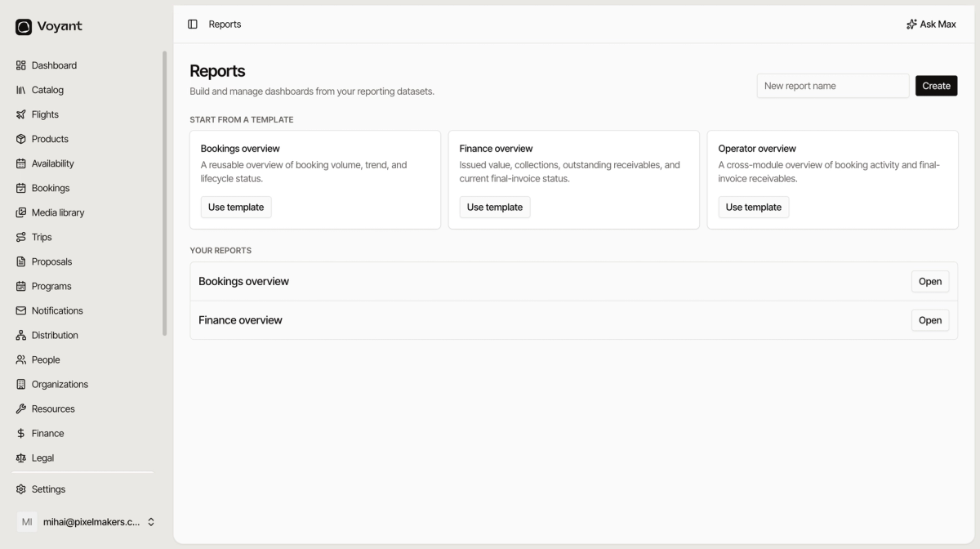Click the sidebar scrollbar
The height and width of the screenshot is (549, 980).
click(164, 193)
